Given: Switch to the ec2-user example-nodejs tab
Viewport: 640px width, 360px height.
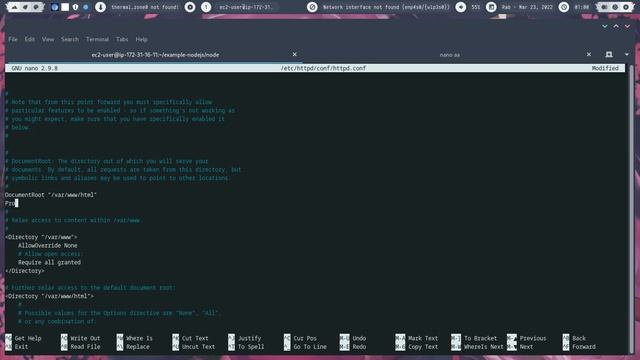Looking at the screenshot, I should [155, 54].
